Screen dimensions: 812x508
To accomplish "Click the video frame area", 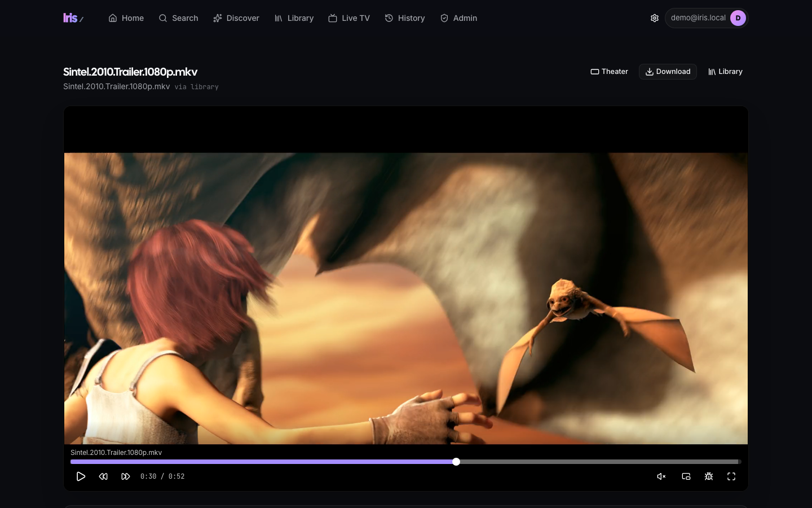I will [406, 298].
